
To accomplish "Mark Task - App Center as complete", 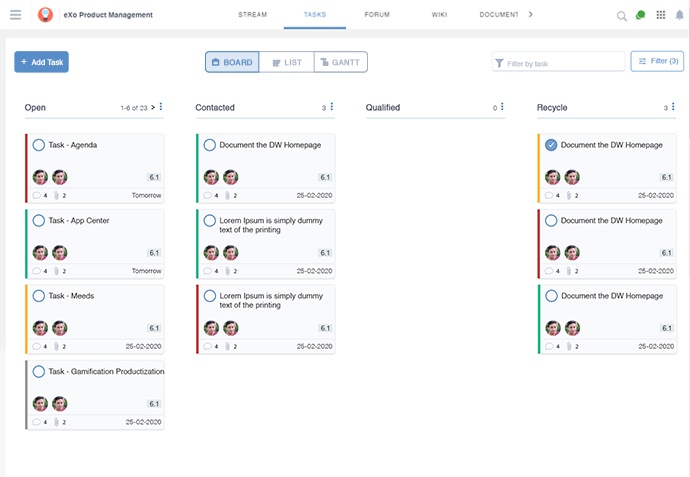I will coord(39,220).
